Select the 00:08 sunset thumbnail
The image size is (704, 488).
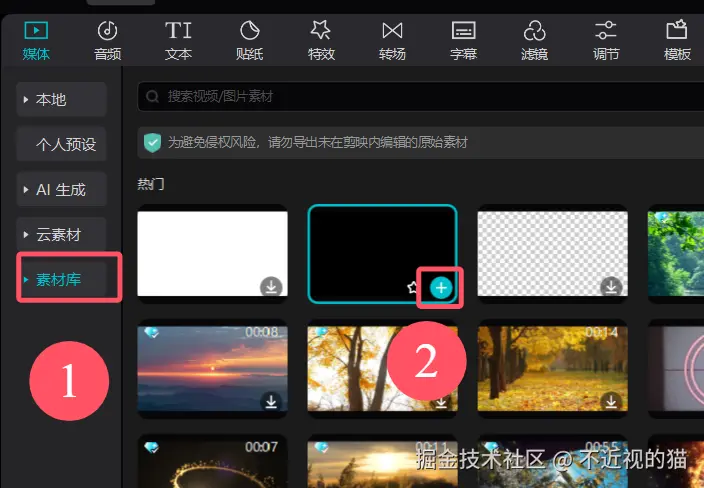coord(212,369)
